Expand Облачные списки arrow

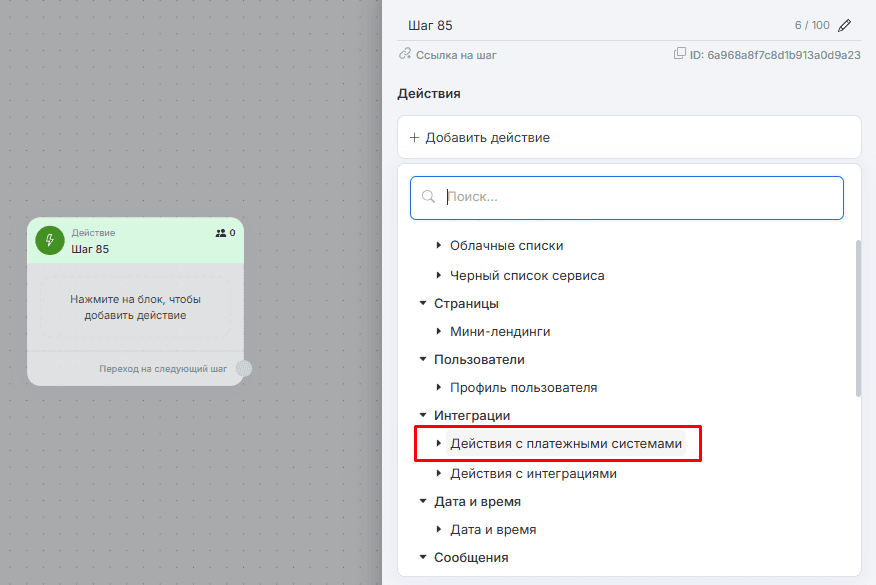(439, 245)
